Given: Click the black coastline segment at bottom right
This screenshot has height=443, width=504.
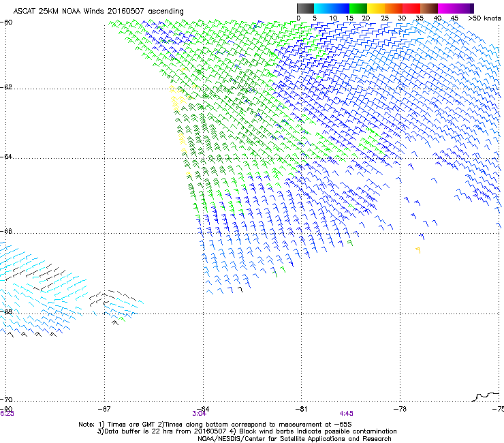Looking at the screenshot, I should (x=486, y=397).
